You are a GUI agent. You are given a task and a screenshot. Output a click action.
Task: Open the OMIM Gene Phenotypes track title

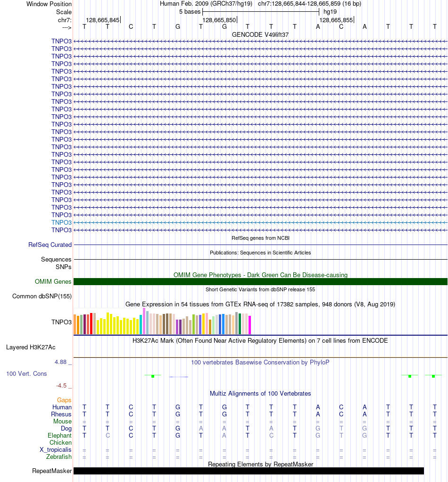(x=260, y=275)
